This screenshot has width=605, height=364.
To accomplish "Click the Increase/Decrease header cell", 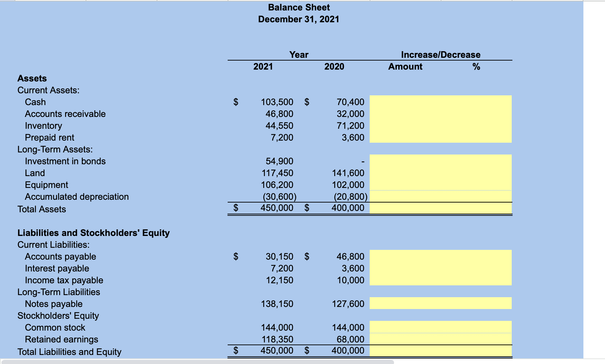I will (x=440, y=54).
